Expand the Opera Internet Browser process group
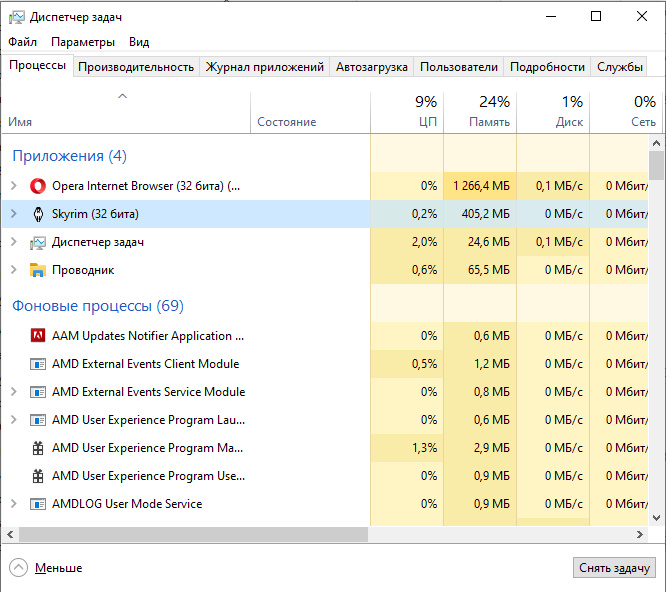Image resolution: width=666 pixels, height=592 pixels. 13,186
